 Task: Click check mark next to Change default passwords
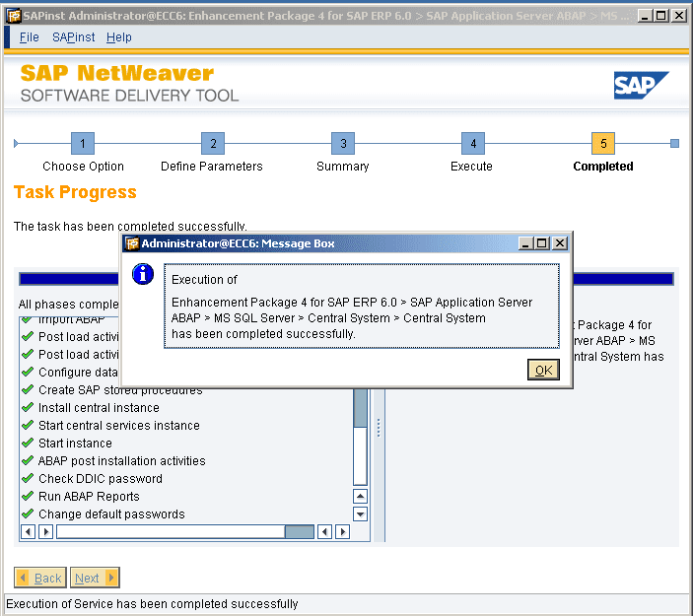(28, 513)
